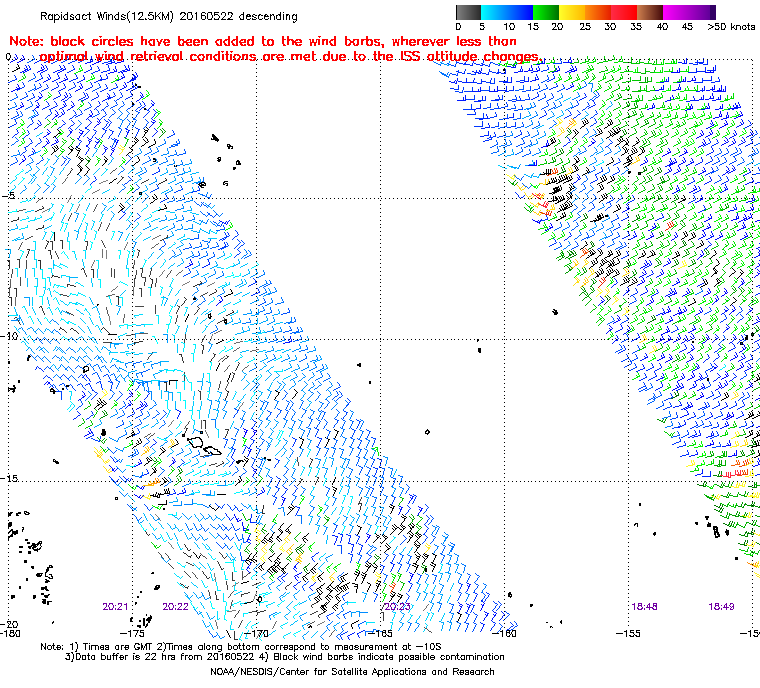Click the footer line "Note: 1) Times are GMT"
This screenshot has width=760, height=688.
coord(241,647)
